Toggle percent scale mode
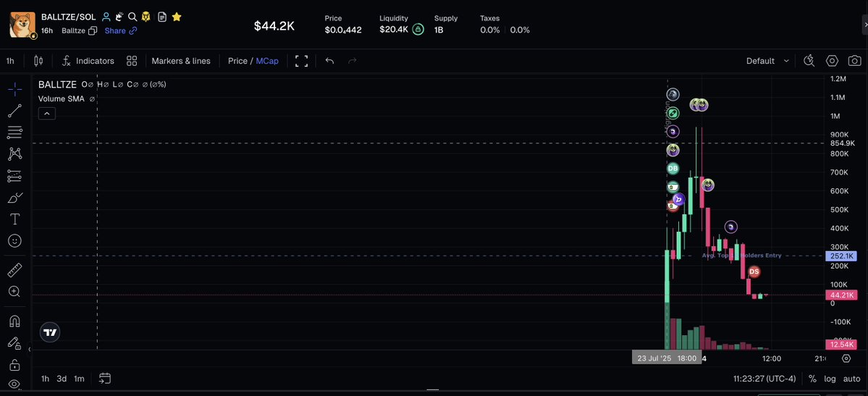The width and height of the screenshot is (868, 396). pyautogui.click(x=812, y=379)
